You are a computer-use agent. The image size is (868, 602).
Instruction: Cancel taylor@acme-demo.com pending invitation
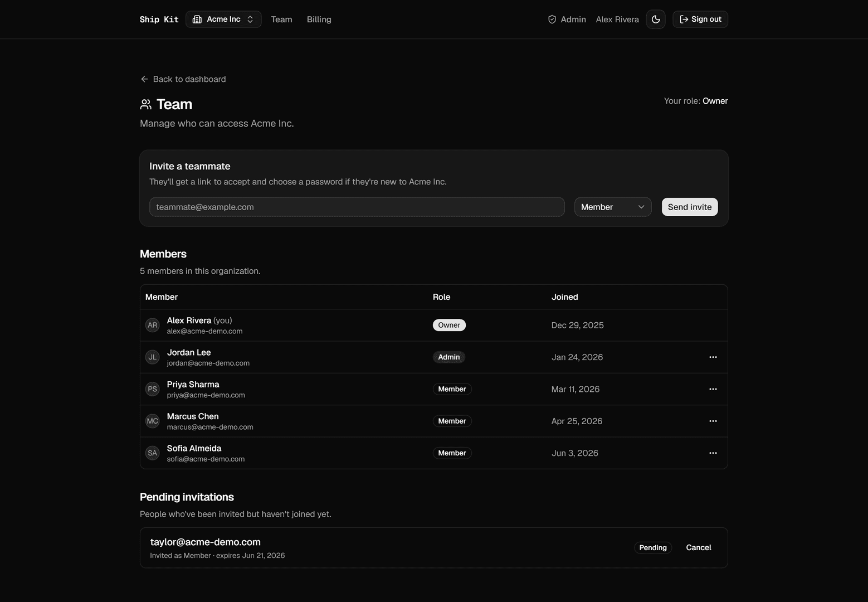point(699,548)
